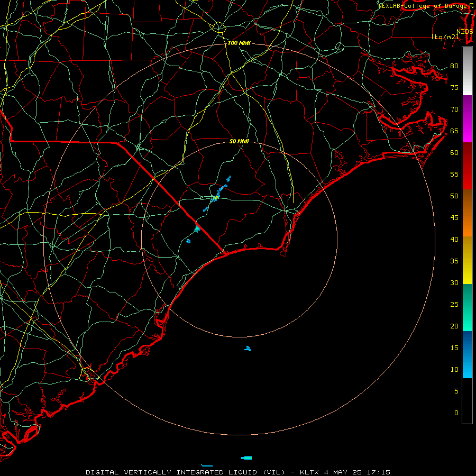This screenshot has height=476, width=476.
Task: Click the 70 value on the color scale
Action: pyautogui.click(x=454, y=109)
